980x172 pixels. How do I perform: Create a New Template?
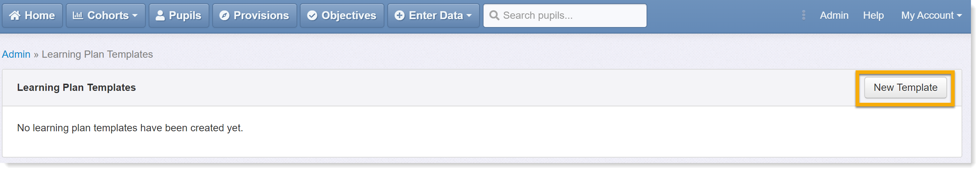(906, 88)
